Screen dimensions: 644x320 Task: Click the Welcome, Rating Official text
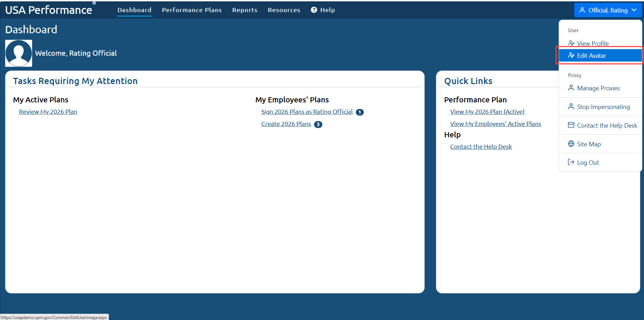pyautogui.click(x=76, y=53)
